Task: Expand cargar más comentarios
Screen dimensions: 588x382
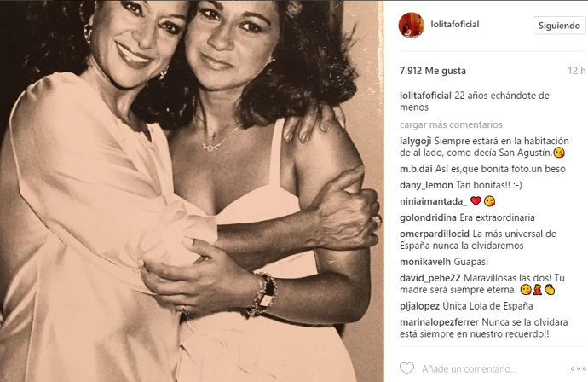Action: tap(451, 124)
